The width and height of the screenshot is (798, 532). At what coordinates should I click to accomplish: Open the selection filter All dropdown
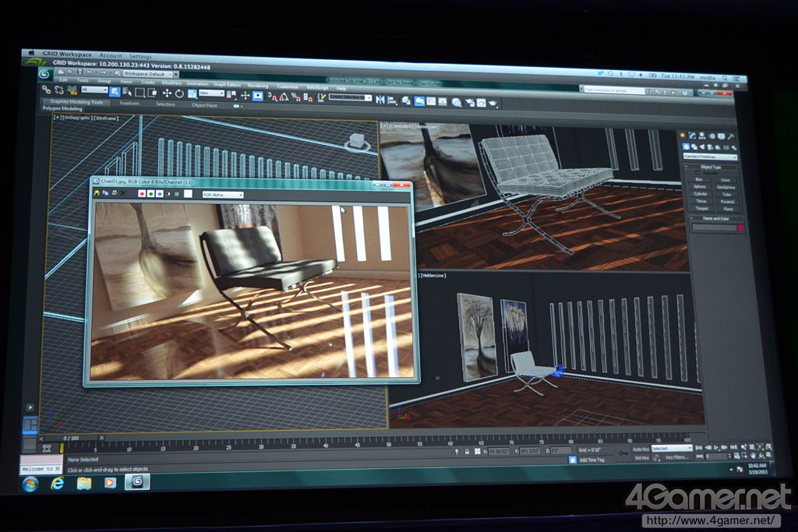click(94, 90)
